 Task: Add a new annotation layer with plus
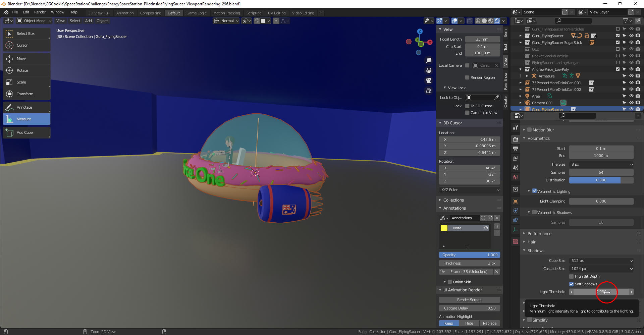[x=497, y=226]
